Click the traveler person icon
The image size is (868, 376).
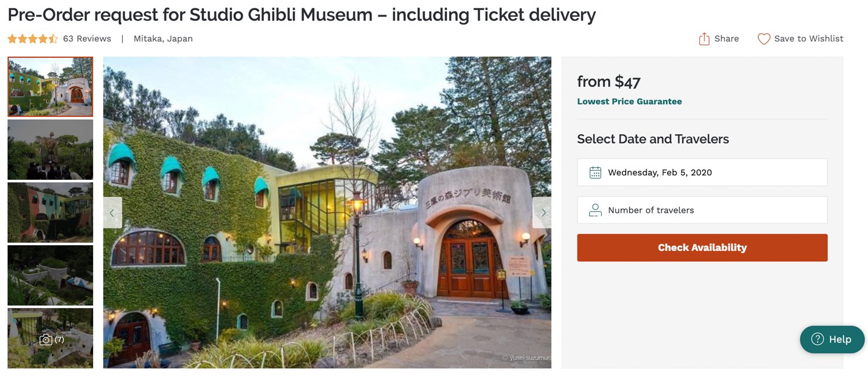[595, 210]
